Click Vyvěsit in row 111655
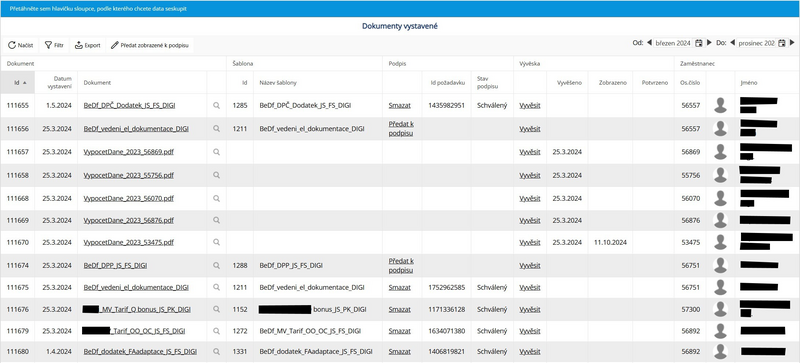This screenshot has width=800, height=363. tap(530, 106)
